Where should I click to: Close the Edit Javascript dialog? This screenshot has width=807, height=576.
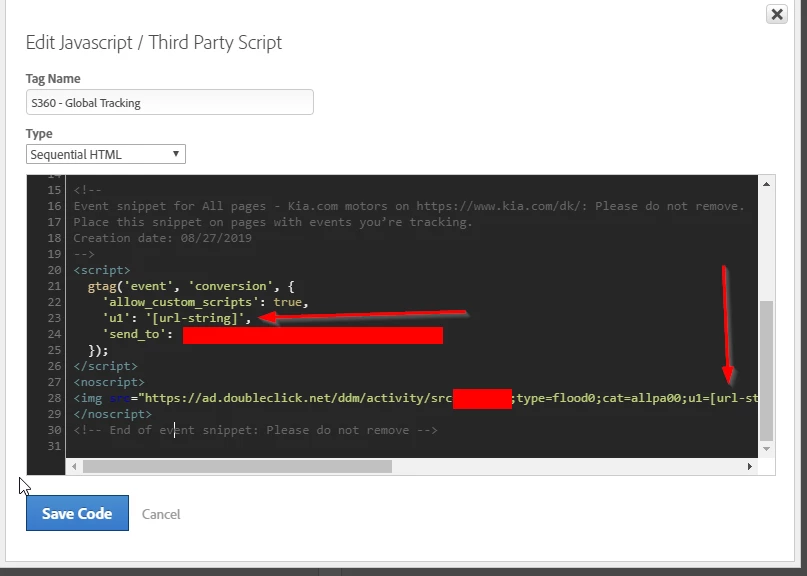coord(777,14)
